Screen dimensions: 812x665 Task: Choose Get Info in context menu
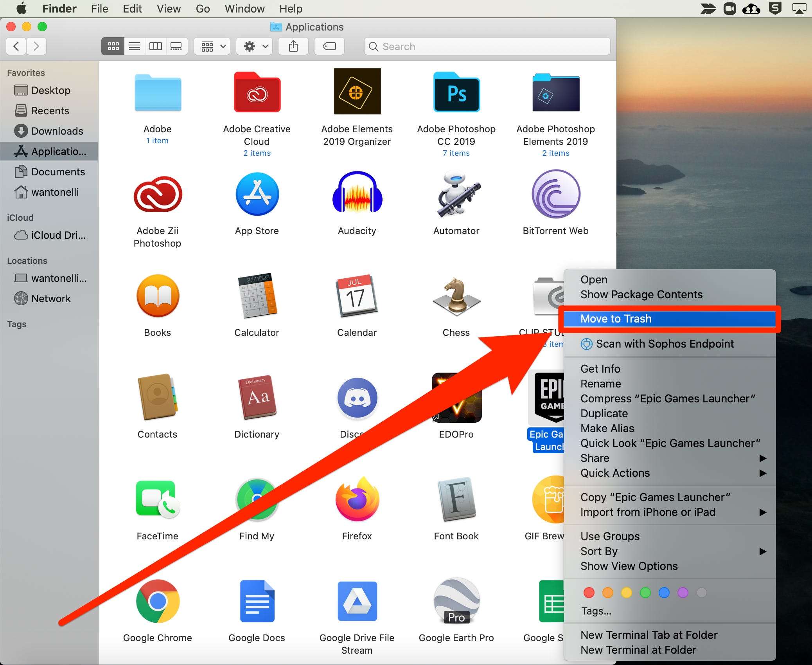(669, 369)
